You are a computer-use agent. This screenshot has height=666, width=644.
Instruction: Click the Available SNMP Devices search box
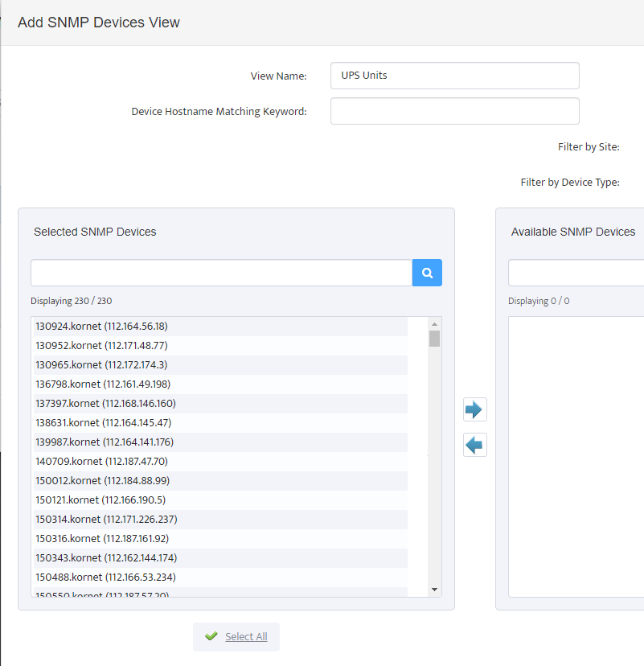(x=576, y=273)
